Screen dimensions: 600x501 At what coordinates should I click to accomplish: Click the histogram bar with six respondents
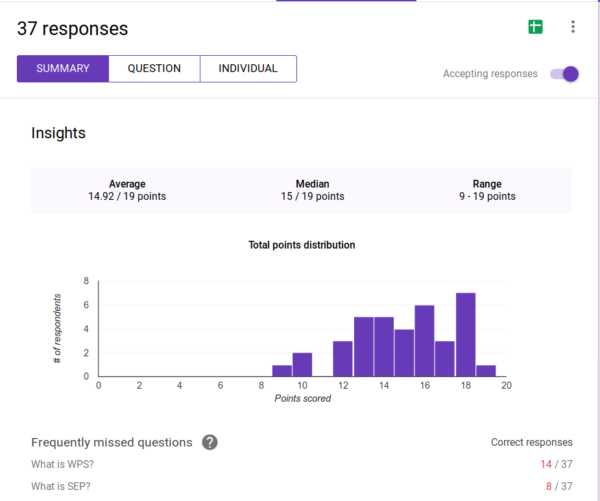coord(424,341)
